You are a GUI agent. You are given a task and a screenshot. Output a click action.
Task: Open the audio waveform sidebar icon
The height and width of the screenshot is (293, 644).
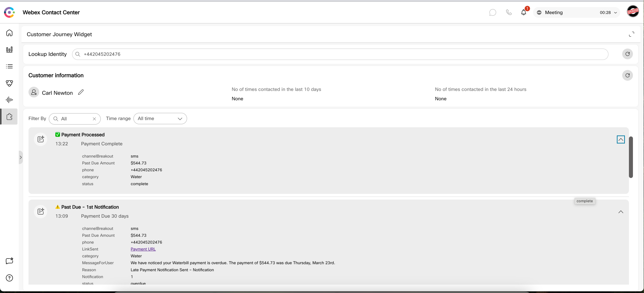tap(9, 100)
